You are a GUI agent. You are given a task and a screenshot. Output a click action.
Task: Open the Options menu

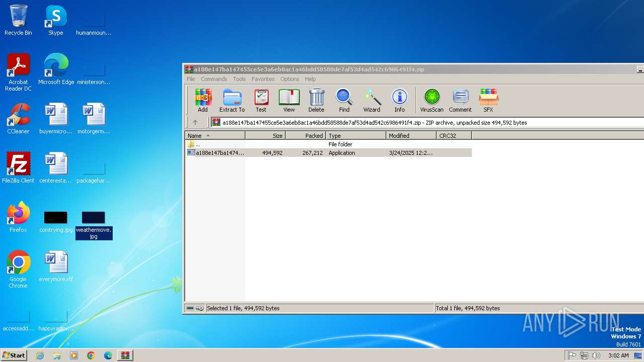pyautogui.click(x=290, y=79)
